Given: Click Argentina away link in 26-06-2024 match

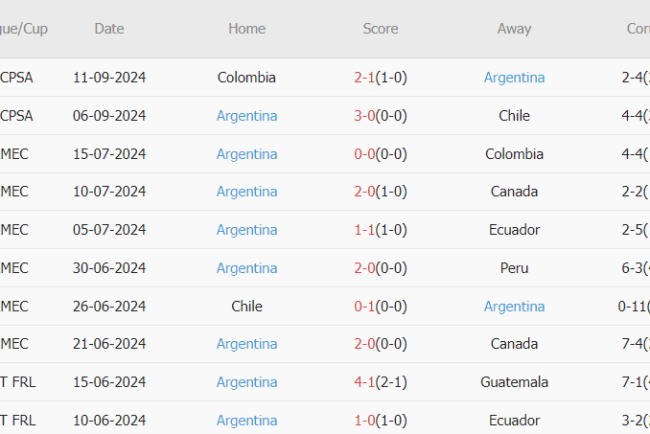Looking at the screenshot, I should pyautogui.click(x=513, y=306).
